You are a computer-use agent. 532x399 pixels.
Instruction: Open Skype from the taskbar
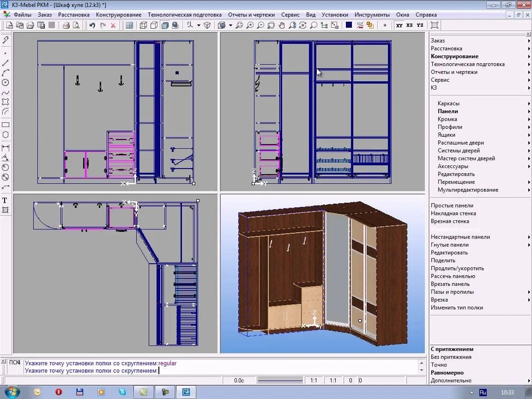(x=122, y=392)
